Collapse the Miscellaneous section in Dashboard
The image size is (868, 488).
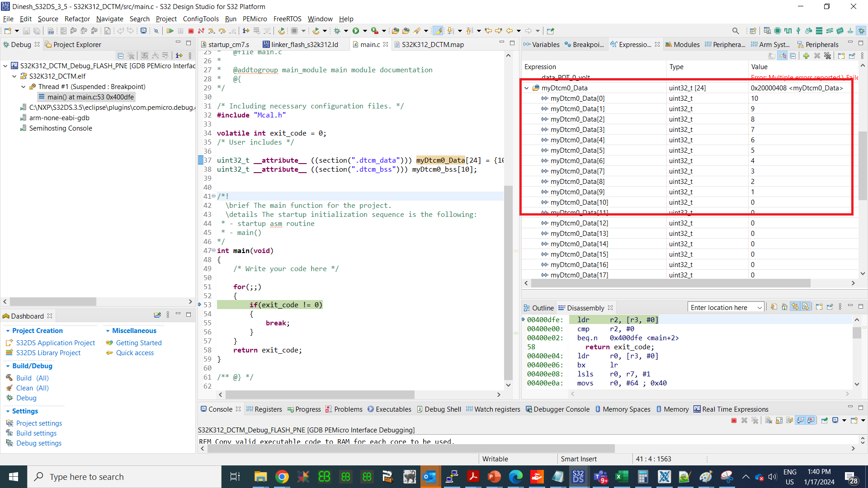108,330
